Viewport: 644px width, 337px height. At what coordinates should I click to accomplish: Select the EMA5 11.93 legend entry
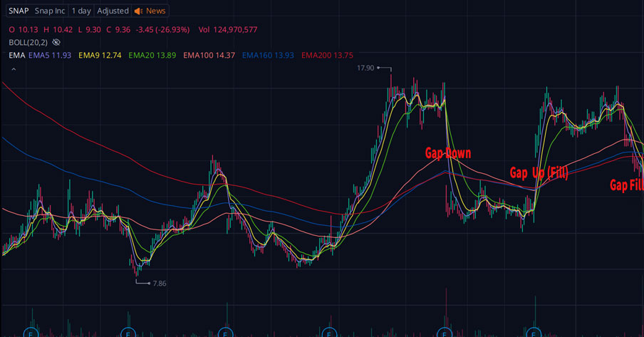50,56
